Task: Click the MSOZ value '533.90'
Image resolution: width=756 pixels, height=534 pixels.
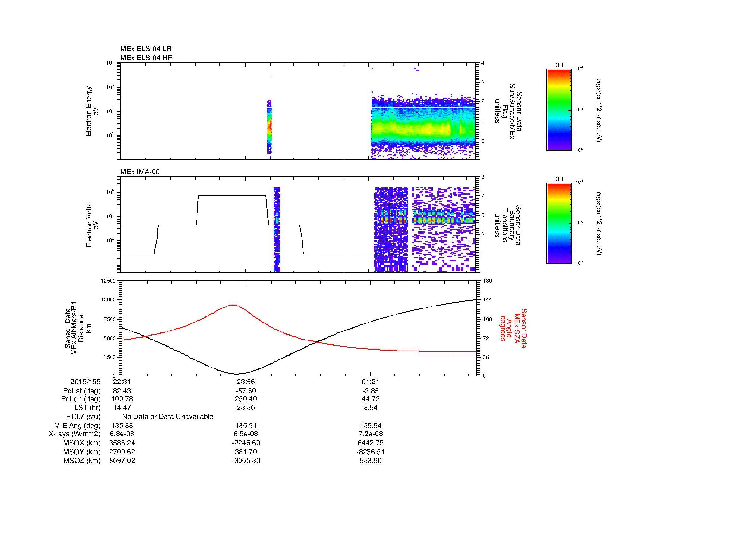Action: (371, 461)
